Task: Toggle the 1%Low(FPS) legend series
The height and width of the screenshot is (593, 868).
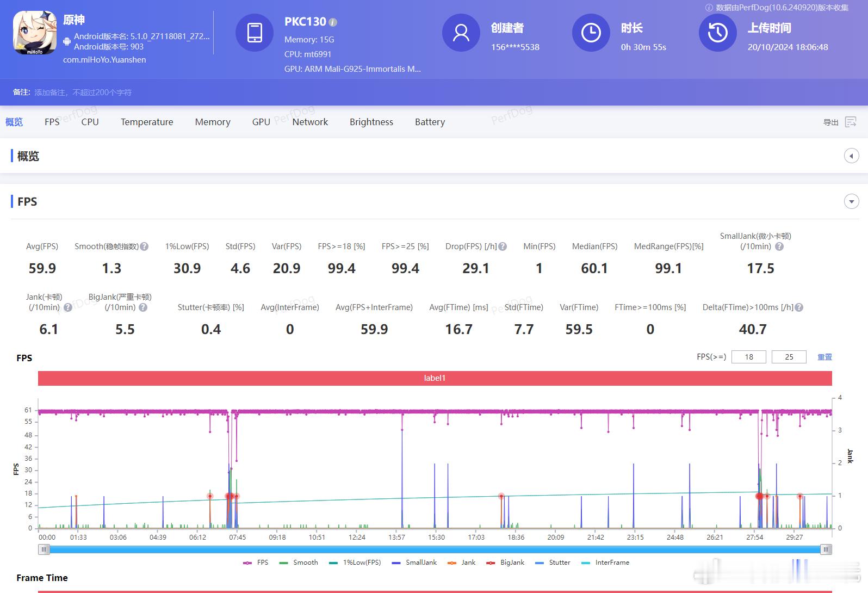Action: tap(355, 563)
